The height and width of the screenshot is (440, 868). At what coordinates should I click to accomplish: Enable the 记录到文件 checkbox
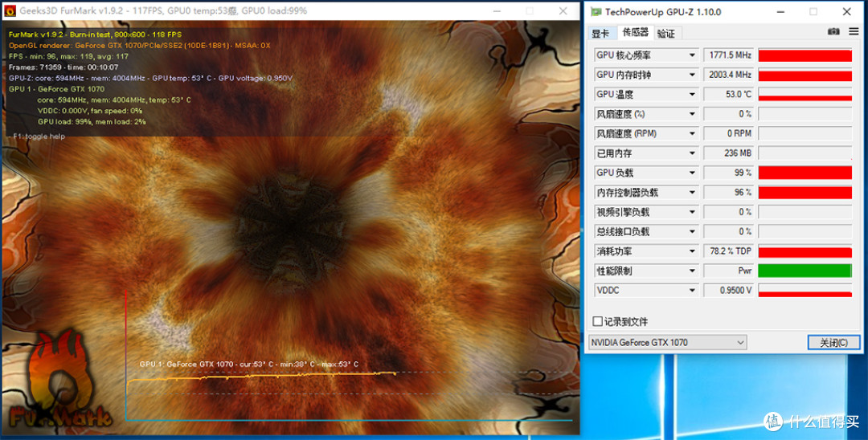[597, 321]
